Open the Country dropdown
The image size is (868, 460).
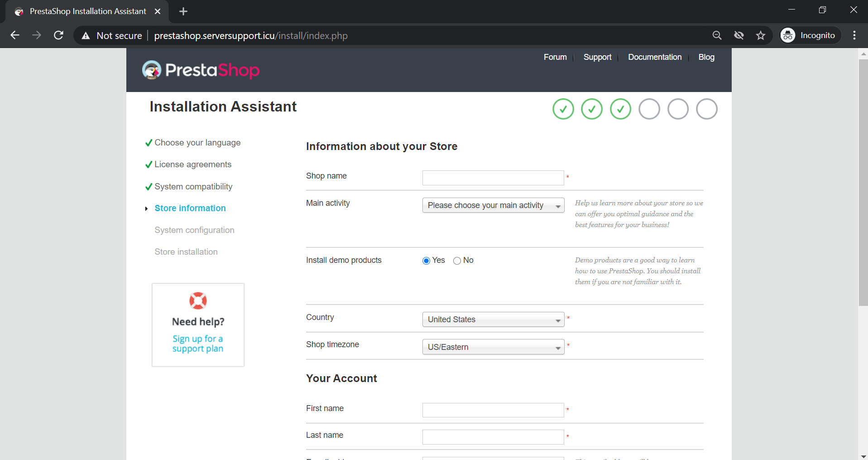pyautogui.click(x=493, y=320)
